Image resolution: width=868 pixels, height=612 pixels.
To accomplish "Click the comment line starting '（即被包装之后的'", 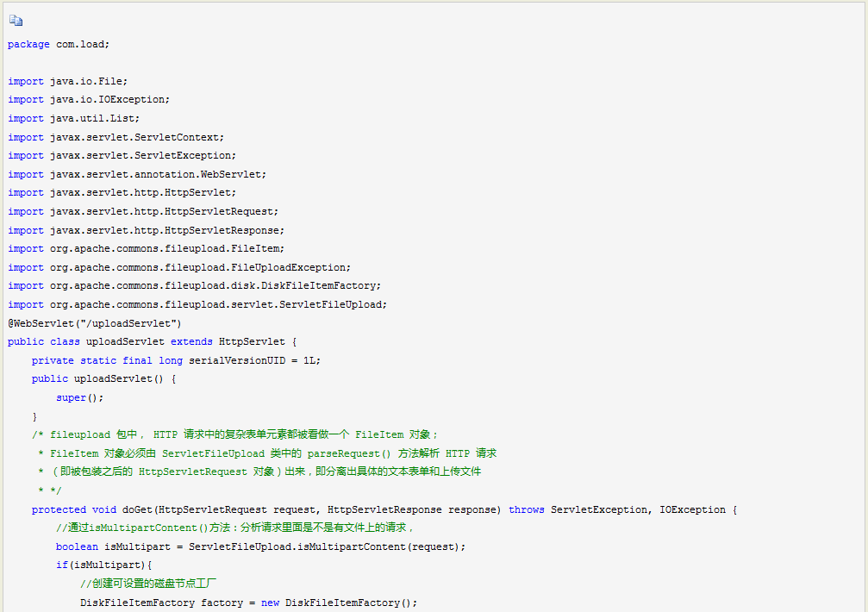I will [259, 471].
